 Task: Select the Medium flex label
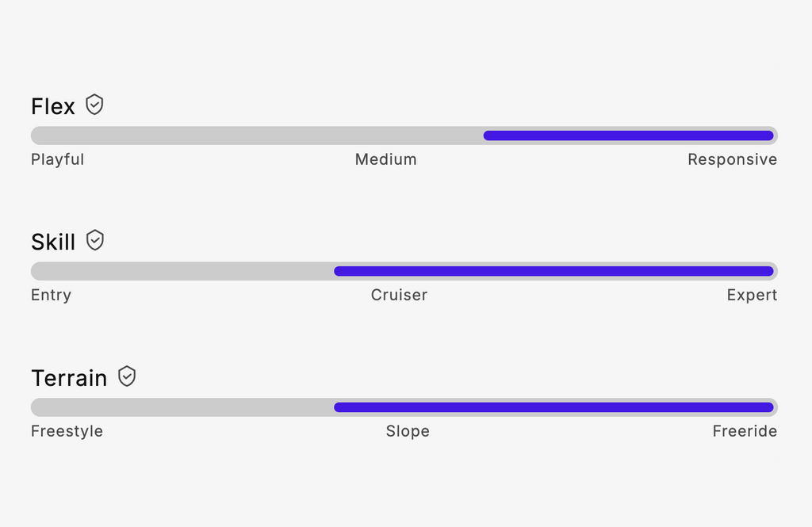pyautogui.click(x=385, y=159)
